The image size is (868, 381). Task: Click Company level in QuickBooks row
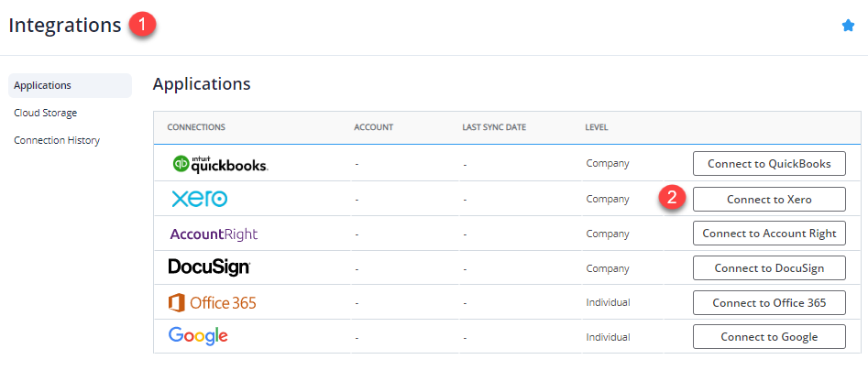[x=608, y=164]
